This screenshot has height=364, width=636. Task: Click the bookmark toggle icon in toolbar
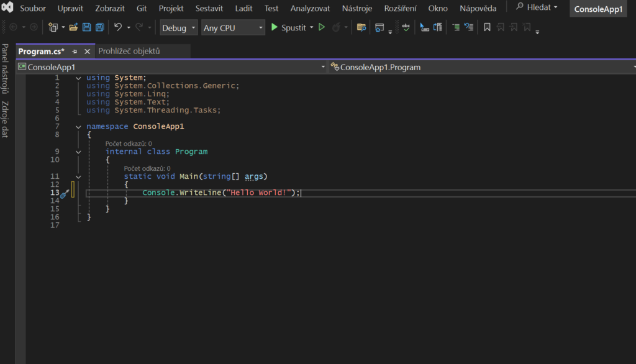[487, 27]
